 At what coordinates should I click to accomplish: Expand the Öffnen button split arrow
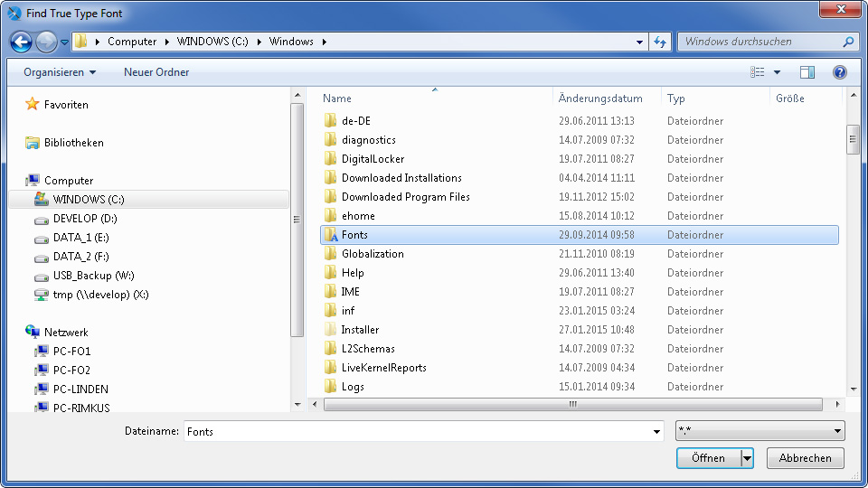coord(747,458)
